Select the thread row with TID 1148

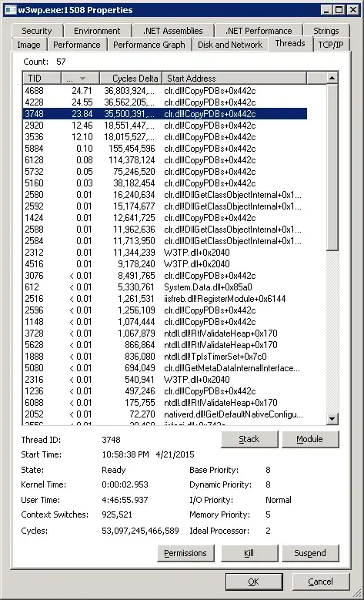(x=165, y=322)
